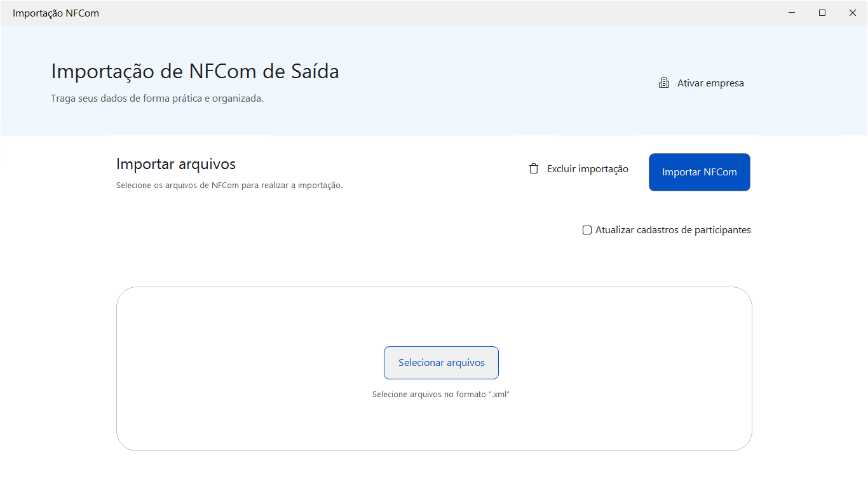This screenshot has width=868, height=488.
Task: Click the 'Importação NFCom' title bar text
Action: pos(56,13)
